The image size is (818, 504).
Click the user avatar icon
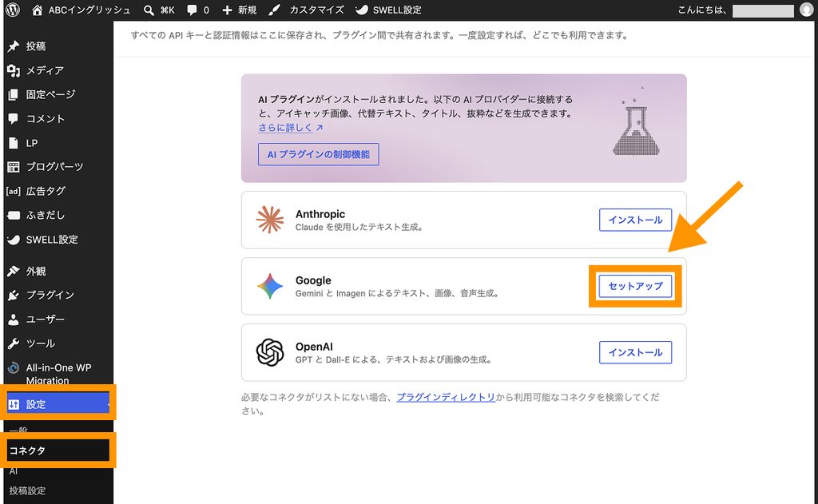coord(807,10)
